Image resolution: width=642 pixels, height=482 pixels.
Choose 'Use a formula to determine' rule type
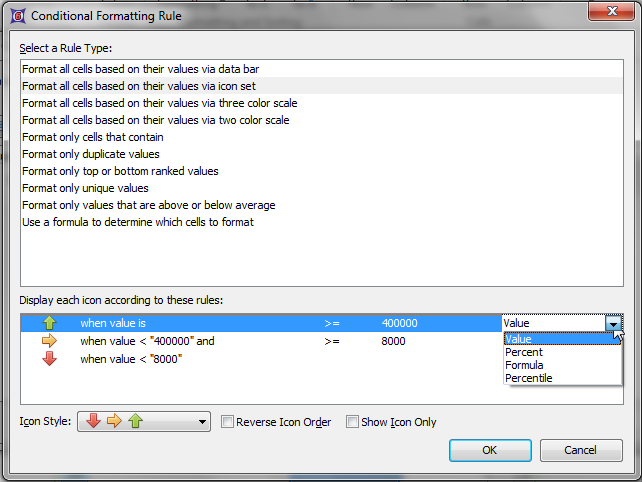pyautogui.click(x=138, y=222)
